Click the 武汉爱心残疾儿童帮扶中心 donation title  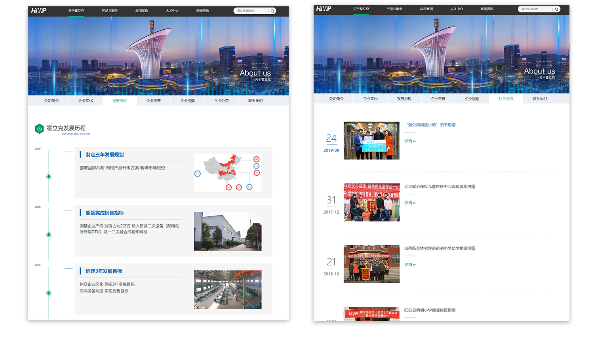[x=440, y=187]
